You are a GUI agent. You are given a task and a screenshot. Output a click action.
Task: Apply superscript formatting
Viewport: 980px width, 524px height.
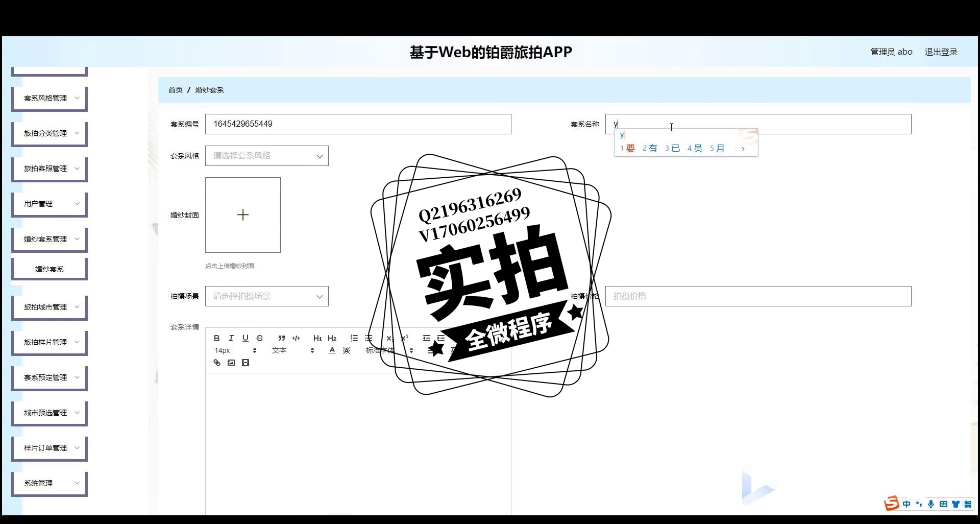pos(404,338)
